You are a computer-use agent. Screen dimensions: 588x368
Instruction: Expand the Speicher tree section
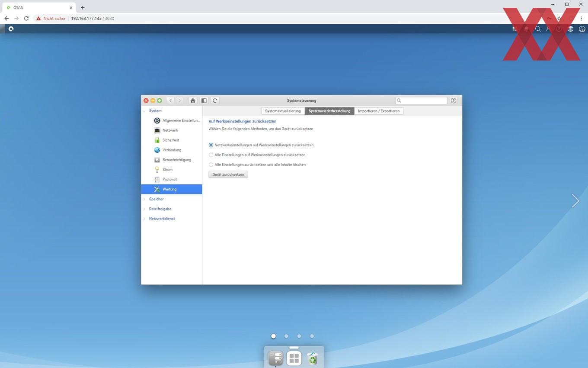pyautogui.click(x=144, y=199)
